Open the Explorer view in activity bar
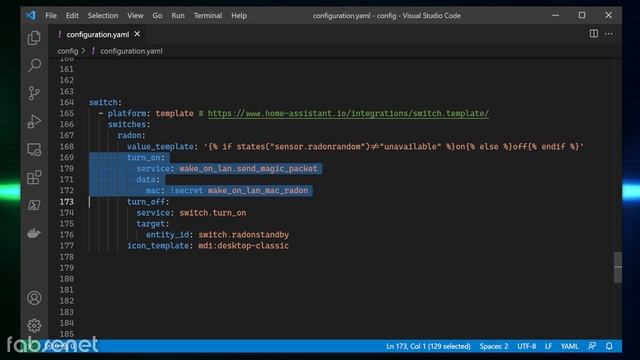Image resolution: width=640 pixels, height=360 pixels. click(34, 38)
